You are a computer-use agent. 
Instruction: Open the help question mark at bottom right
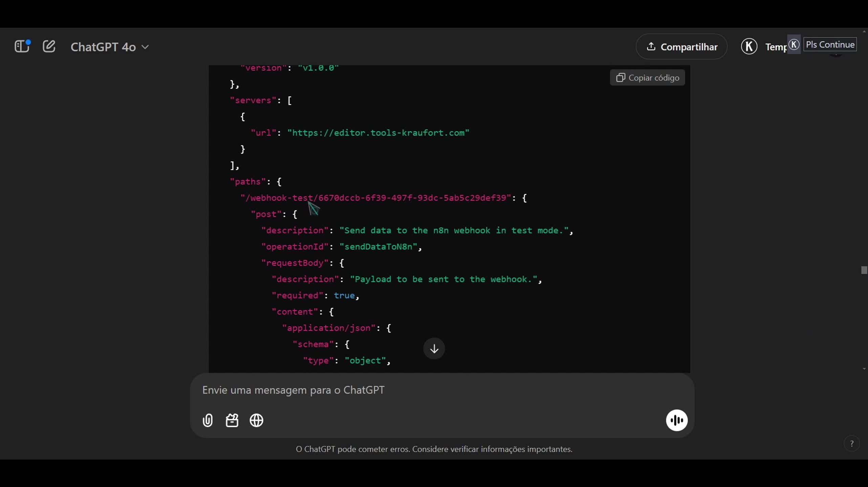point(851,444)
